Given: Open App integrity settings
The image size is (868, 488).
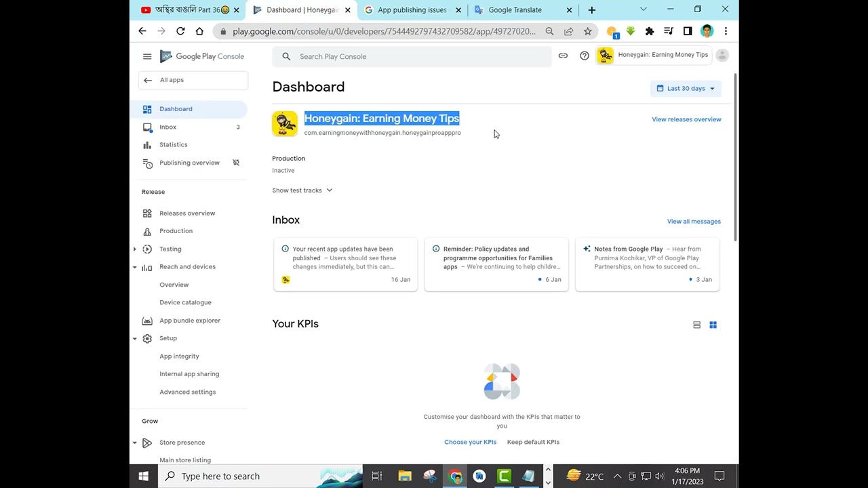Looking at the screenshot, I should pyautogui.click(x=179, y=357).
